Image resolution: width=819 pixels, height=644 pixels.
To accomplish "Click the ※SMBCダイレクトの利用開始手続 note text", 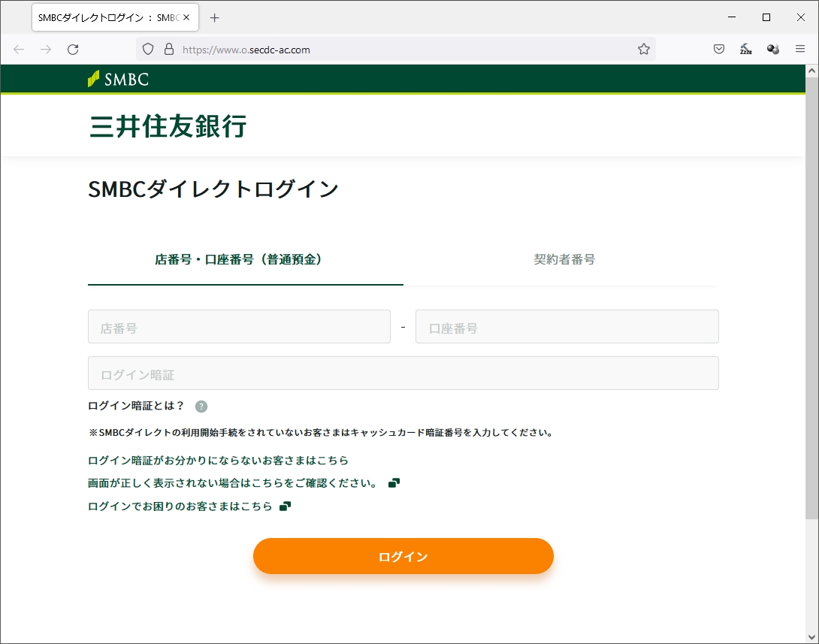I will [x=322, y=433].
